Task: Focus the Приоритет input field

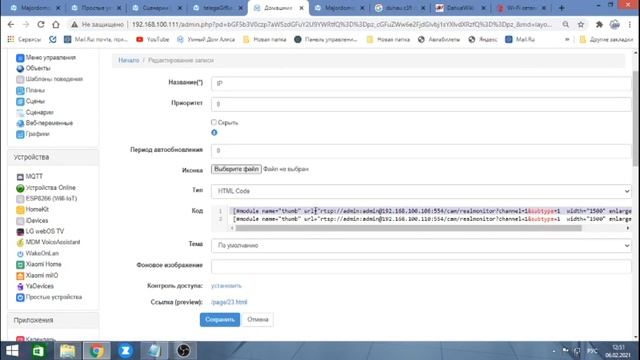Action: 421,104
